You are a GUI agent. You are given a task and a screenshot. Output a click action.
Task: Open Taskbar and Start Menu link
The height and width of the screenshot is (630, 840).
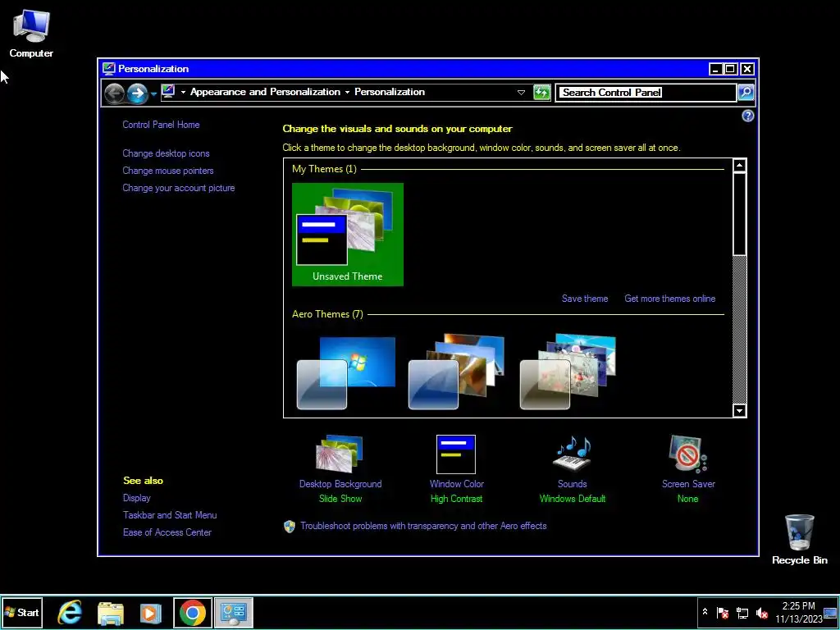click(170, 515)
